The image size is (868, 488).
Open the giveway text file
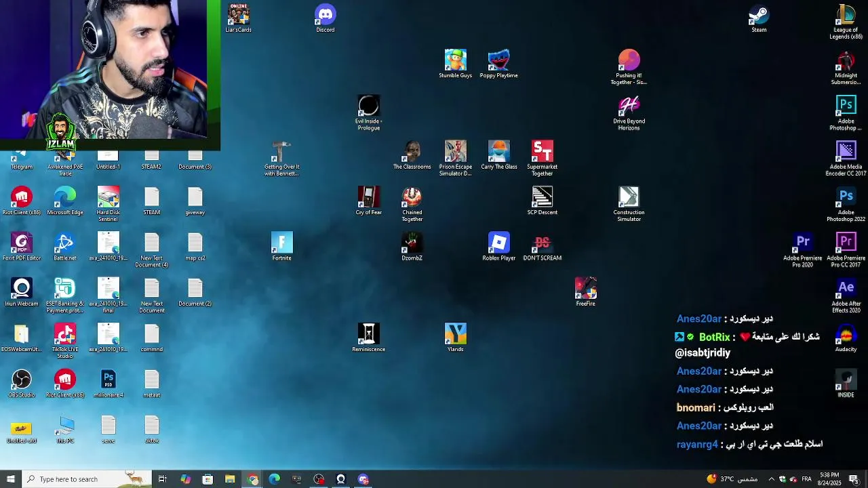tap(195, 201)
